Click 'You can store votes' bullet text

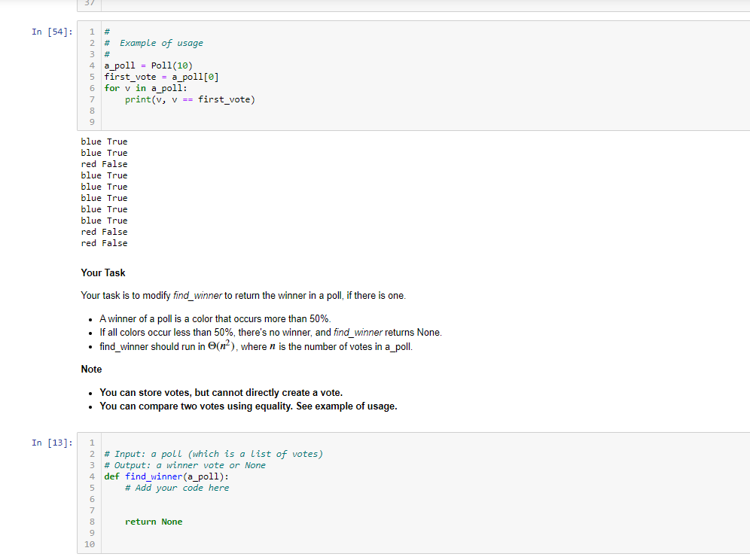tap(221, 392)
